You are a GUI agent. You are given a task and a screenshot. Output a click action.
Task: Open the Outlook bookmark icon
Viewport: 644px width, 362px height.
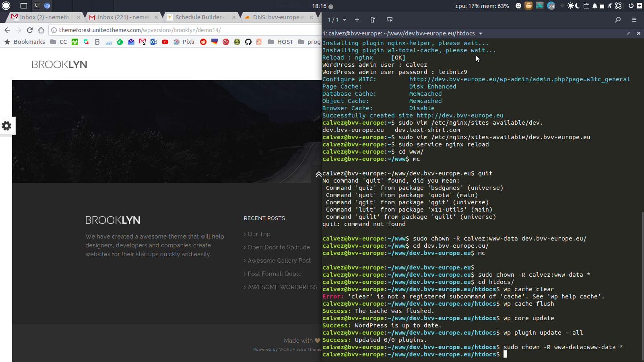154,42
